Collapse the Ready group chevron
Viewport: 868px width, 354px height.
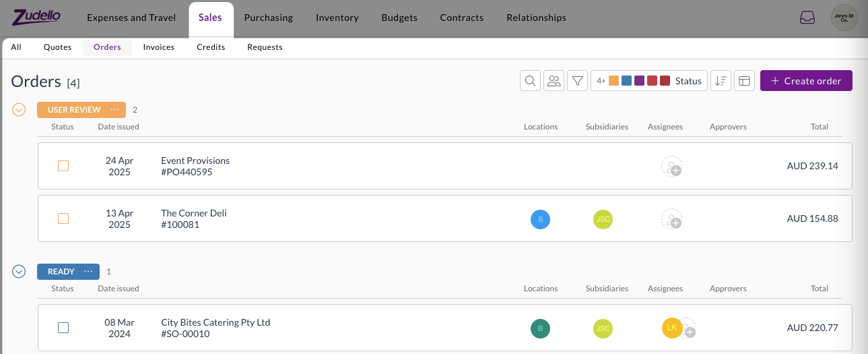(19, 271)
